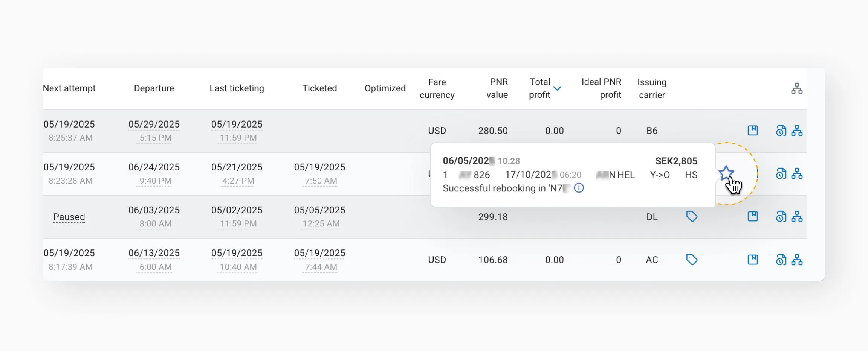
Task: Click the bookmark icon in the DL row
Action: point(752,217)
